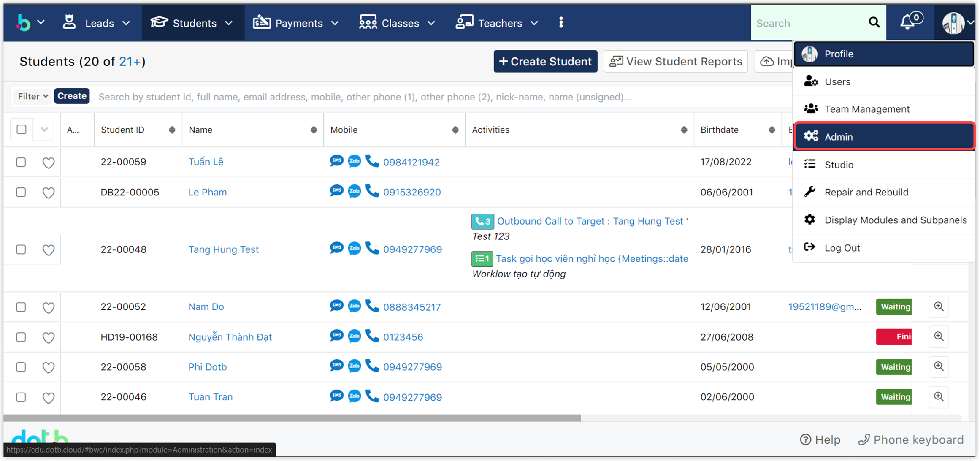
Task: Preview Phi Dotb record with magnifier icon
Action: coord(939,366)
